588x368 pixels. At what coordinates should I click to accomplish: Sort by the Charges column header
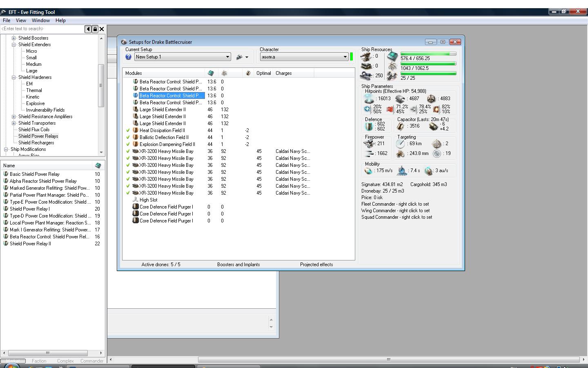294,73
